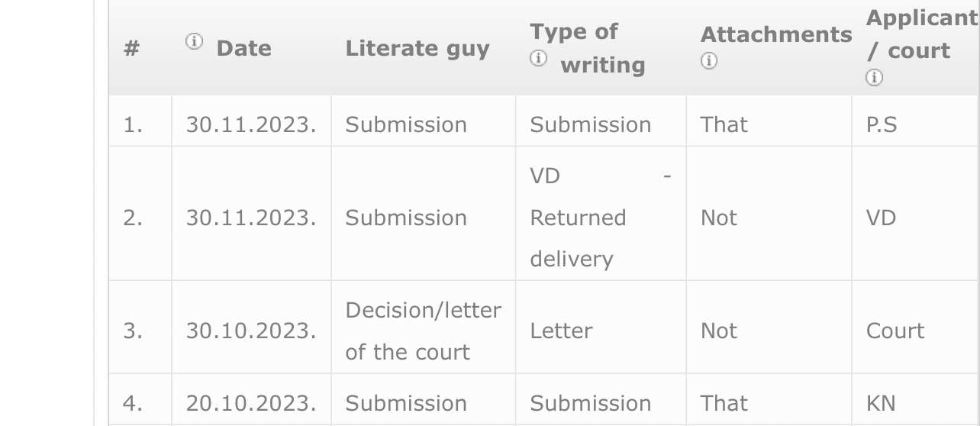Click info icon under Applicant / court
Image resolution: width=980 pixels, height=426 pixels.
pos(874,77)
